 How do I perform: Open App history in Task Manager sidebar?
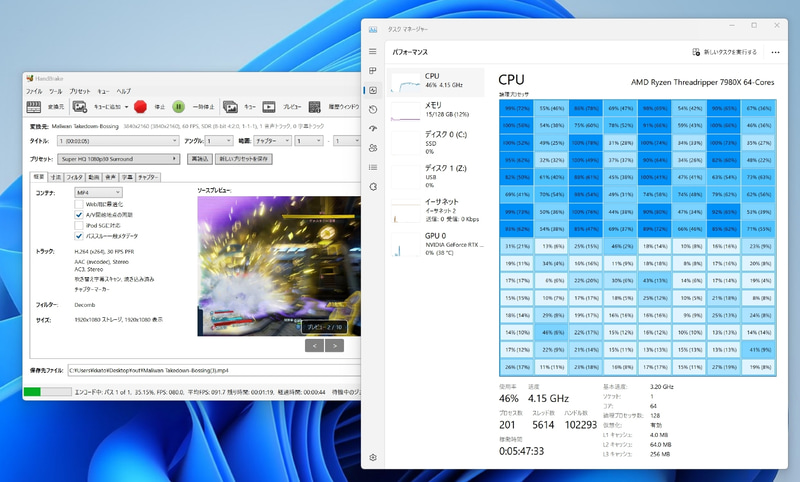373,110
